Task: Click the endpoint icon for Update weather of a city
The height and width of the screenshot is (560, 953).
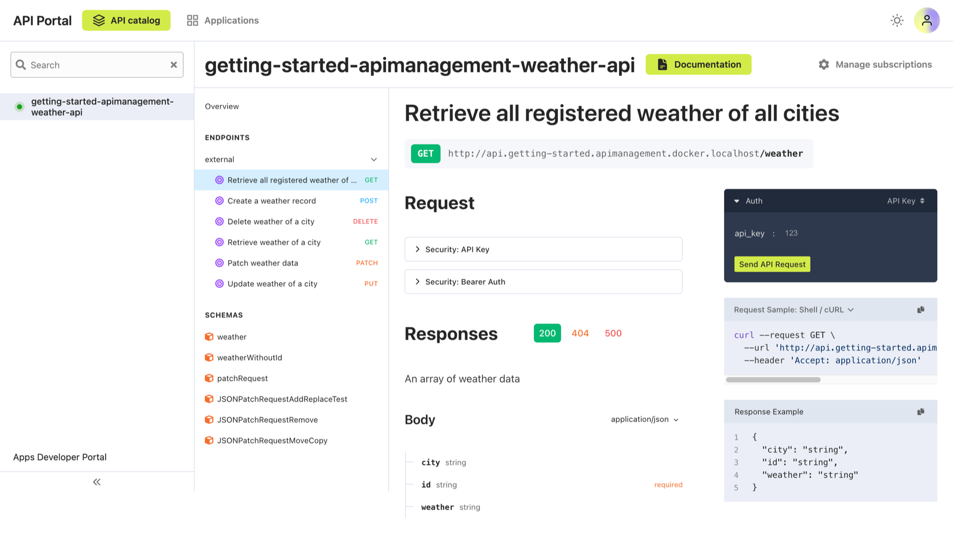Action: (x=219, y=284)
